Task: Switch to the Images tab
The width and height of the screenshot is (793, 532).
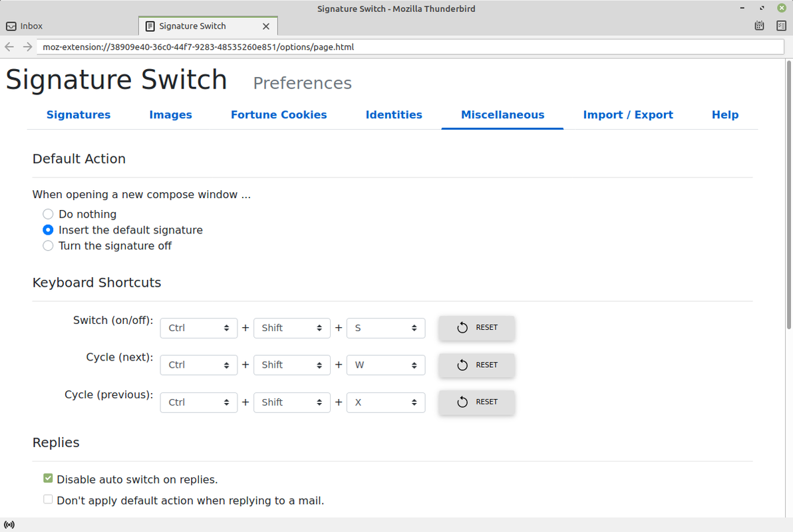Action: click(170, 115)
